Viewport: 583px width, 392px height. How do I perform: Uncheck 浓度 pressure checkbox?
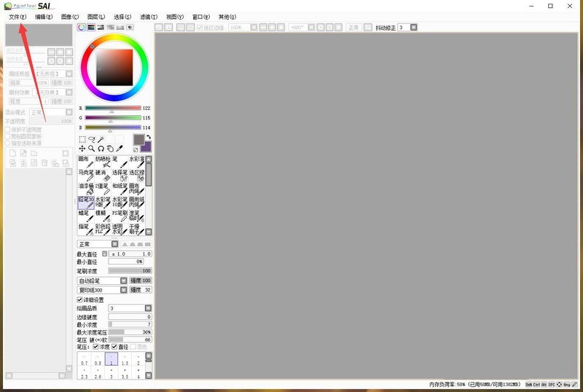95,347
